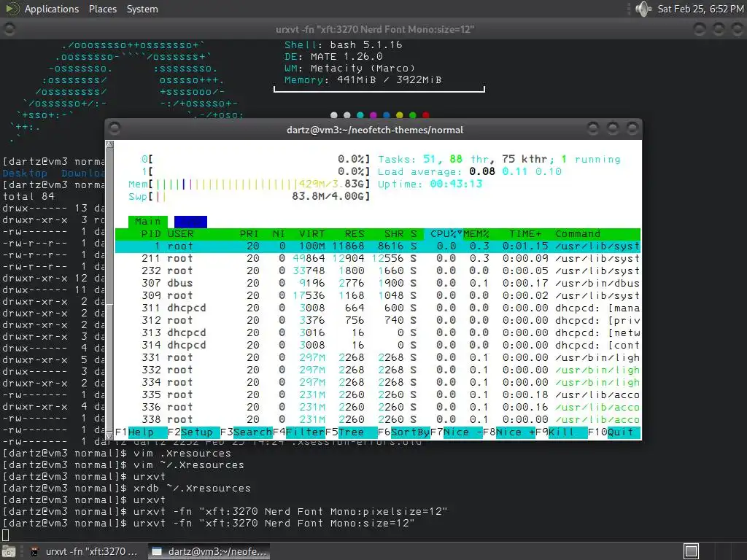
Task: Click F7 Nice - in htop bar
Action: (457, 432)
